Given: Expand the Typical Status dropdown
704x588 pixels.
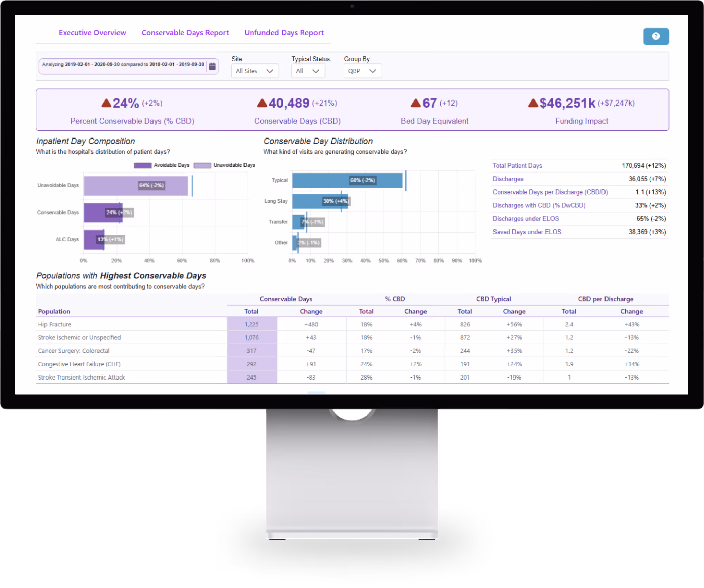Looking at the screenshot, I should click(x=308, y=71).
